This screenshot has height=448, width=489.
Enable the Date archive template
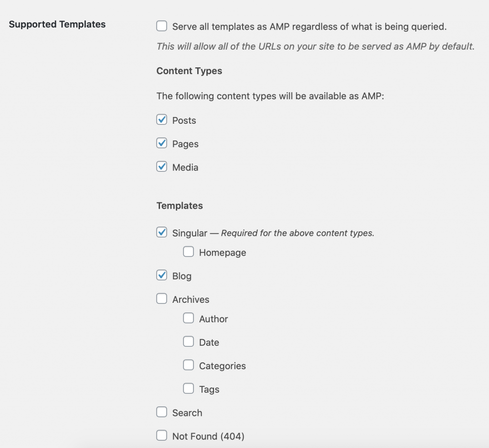point(189,341)
